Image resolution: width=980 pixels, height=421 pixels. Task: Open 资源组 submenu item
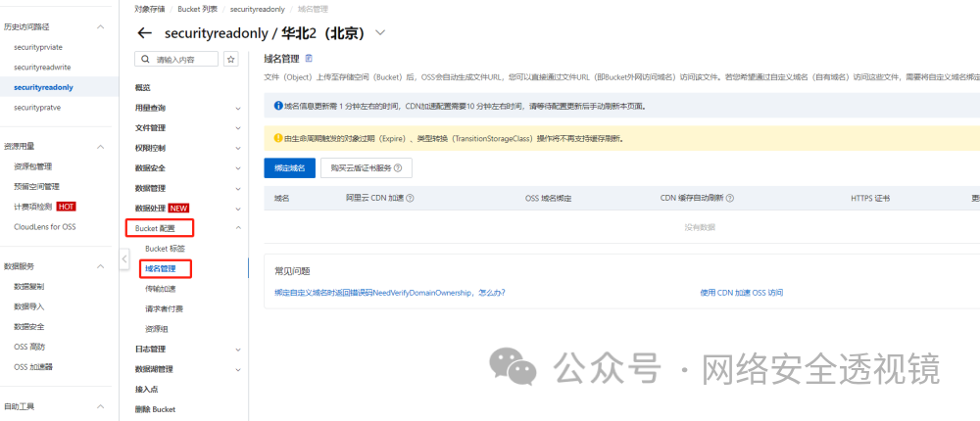point(156,329)
